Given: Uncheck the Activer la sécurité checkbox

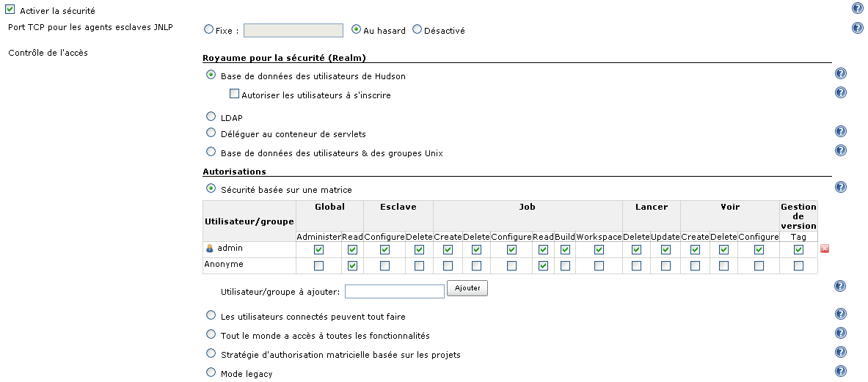Looking at the screenshot, I should click(11, 11).
